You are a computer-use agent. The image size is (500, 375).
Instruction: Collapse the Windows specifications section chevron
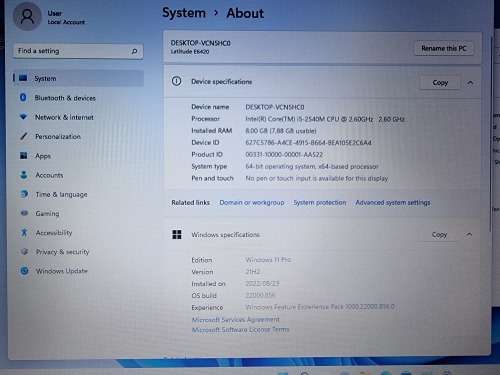469,235
